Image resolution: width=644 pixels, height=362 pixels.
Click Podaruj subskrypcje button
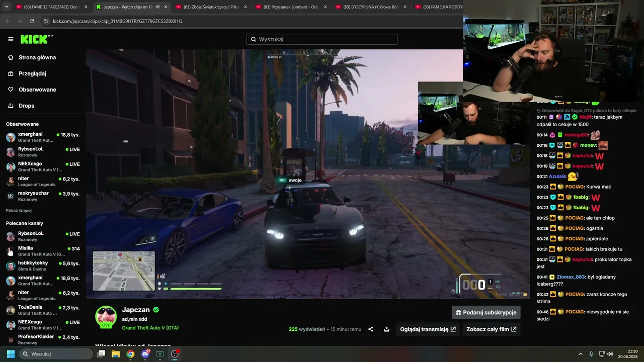tap(486, 312)
